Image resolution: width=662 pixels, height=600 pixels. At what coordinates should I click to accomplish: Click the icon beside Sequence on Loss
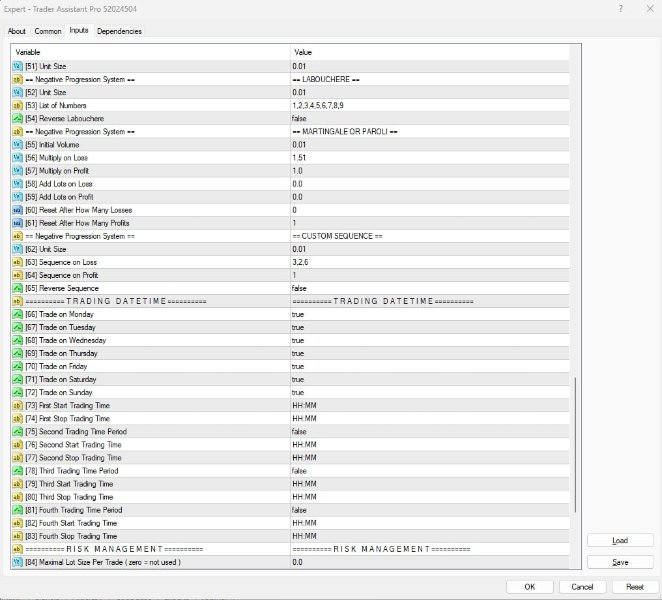click(17, 262)
